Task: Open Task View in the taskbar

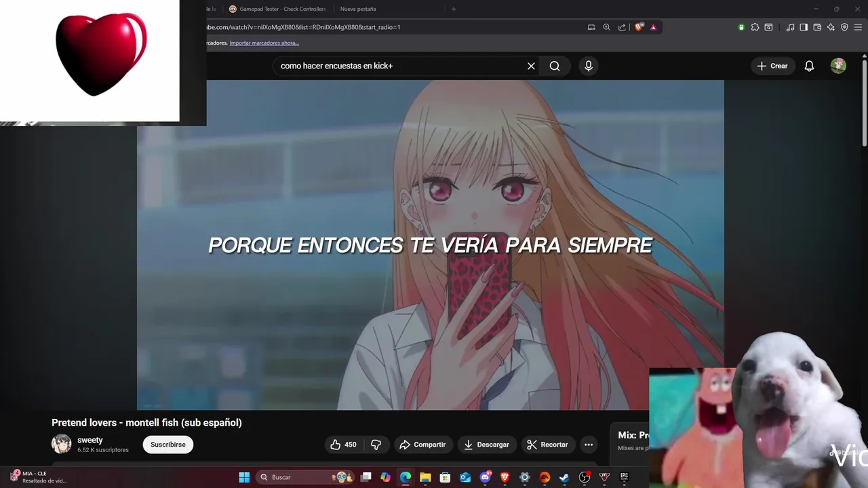Action: (366, 477)
